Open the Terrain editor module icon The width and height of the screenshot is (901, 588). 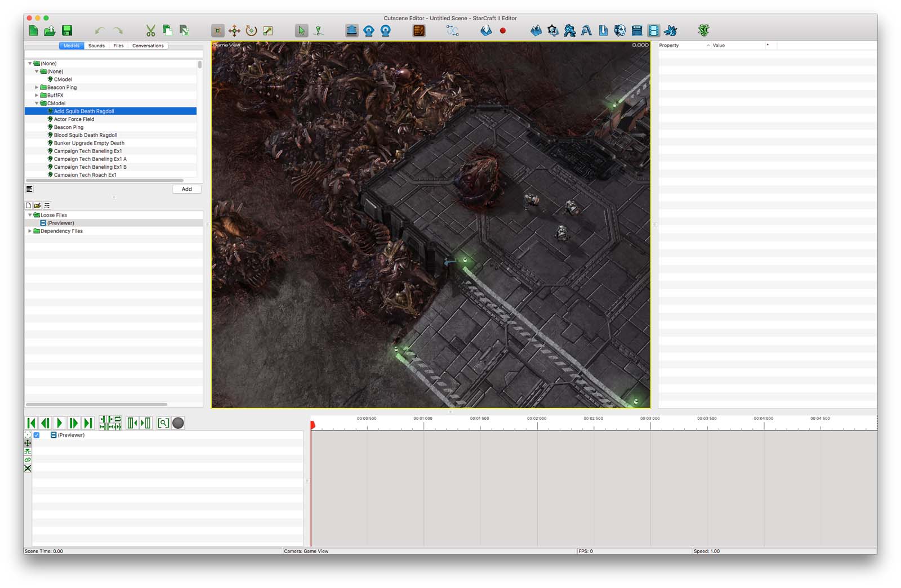pos(536,30)
